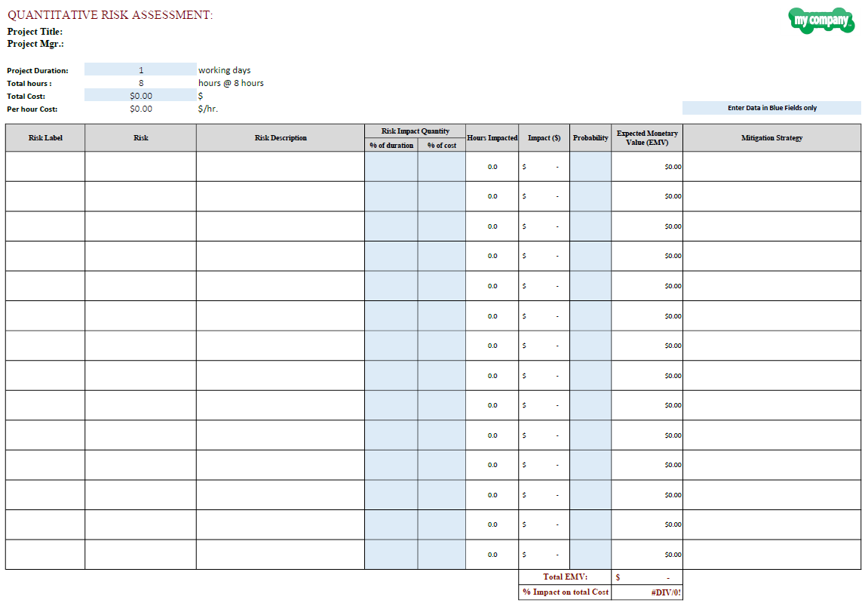Image resolution: width=868 pixels, height=609 pixels.
Task: Click the Total EMV dollar value cell
Action: pyautogui.click(x=647, y=577)
